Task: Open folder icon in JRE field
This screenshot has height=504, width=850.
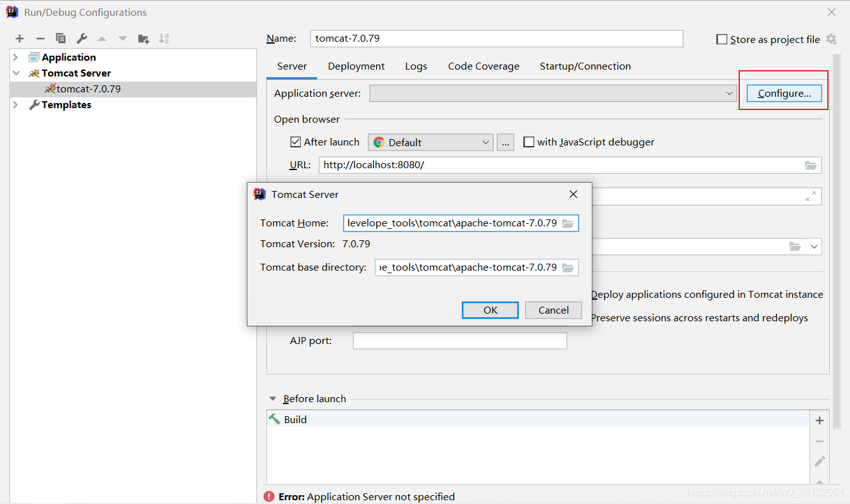Action: 795,246
